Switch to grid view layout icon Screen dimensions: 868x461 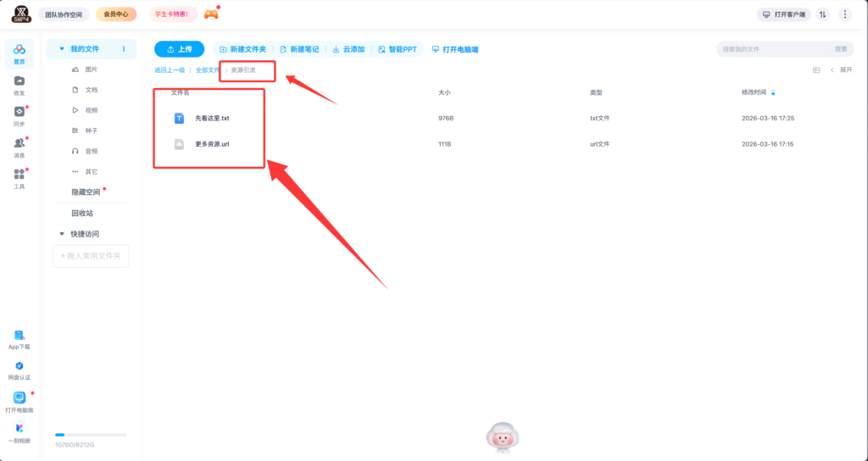coord(816,70)
